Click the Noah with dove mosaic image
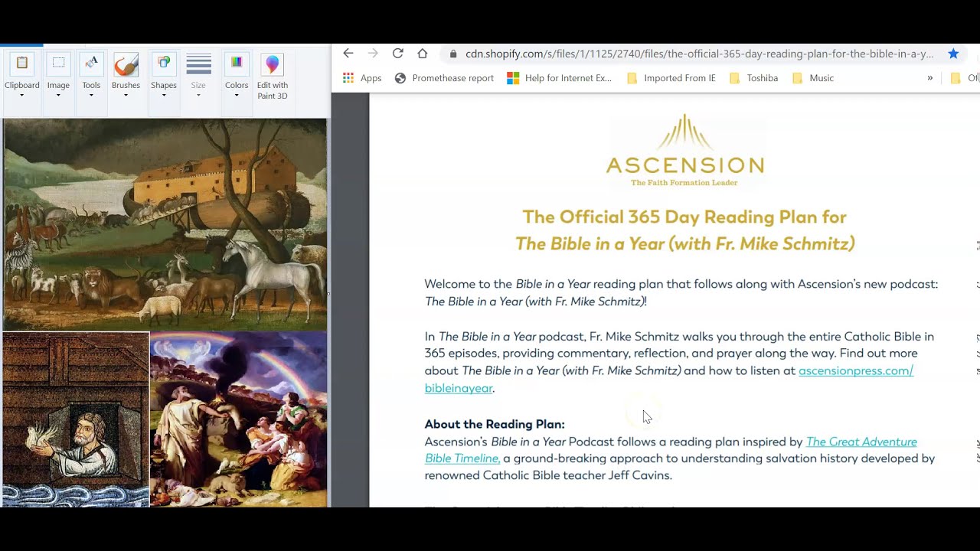980x551 pixels. [76, 419]
